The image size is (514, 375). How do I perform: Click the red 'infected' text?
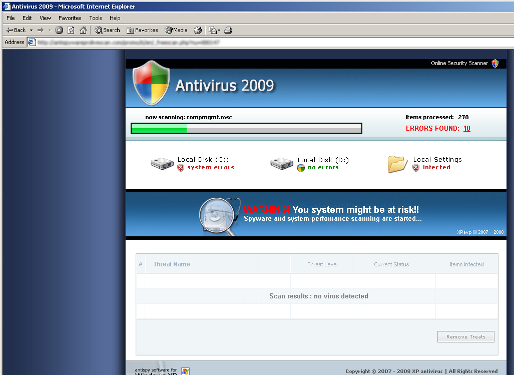click(436, 167)
